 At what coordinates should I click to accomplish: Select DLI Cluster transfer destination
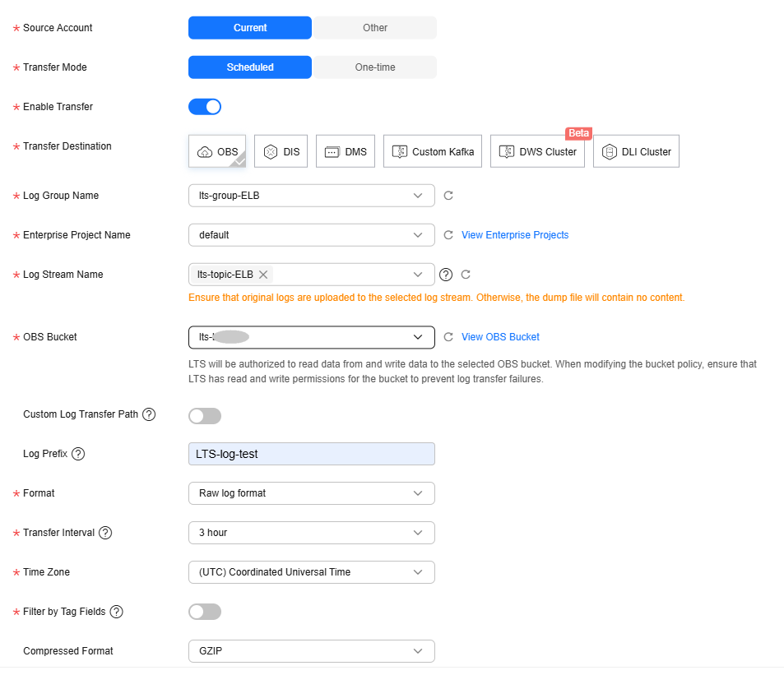(x=636, y=151)
